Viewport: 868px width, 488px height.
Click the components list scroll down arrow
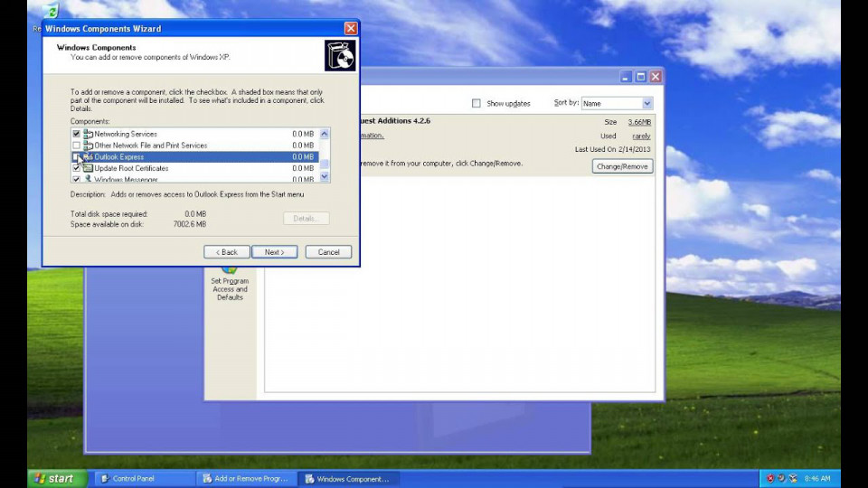pyautogui.click(x=325, y=176)
